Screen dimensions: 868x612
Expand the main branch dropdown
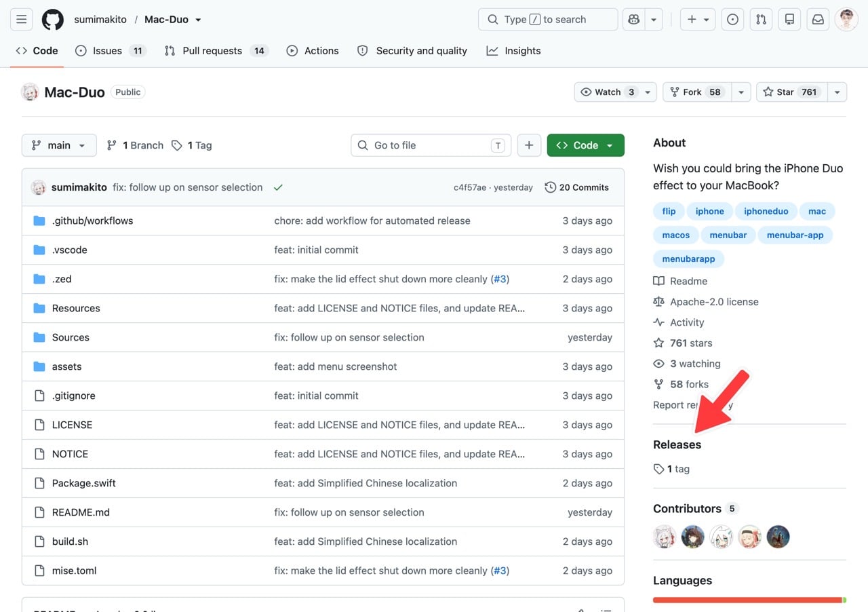[x=59, y=145]
